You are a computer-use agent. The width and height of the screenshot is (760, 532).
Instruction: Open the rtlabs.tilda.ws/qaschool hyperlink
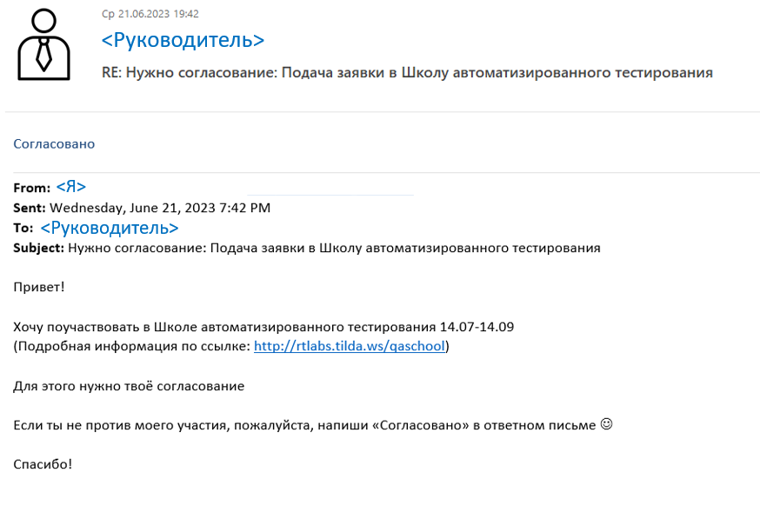coord(349,346)
